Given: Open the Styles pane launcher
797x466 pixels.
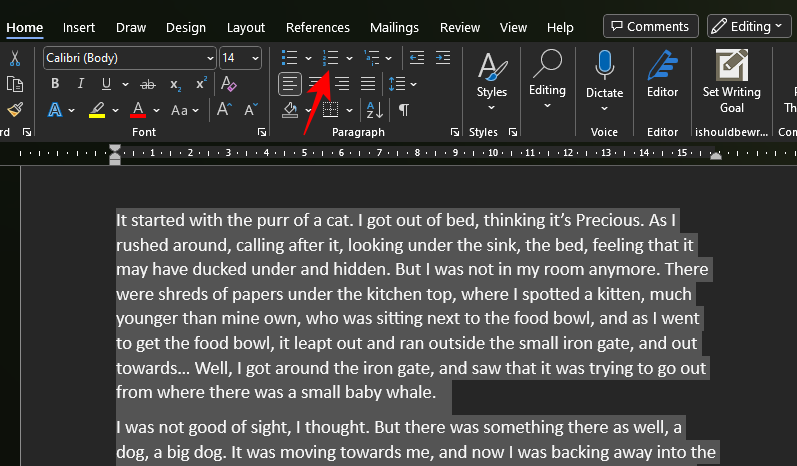Looking at the screenshot, I should tap(513, 133).
